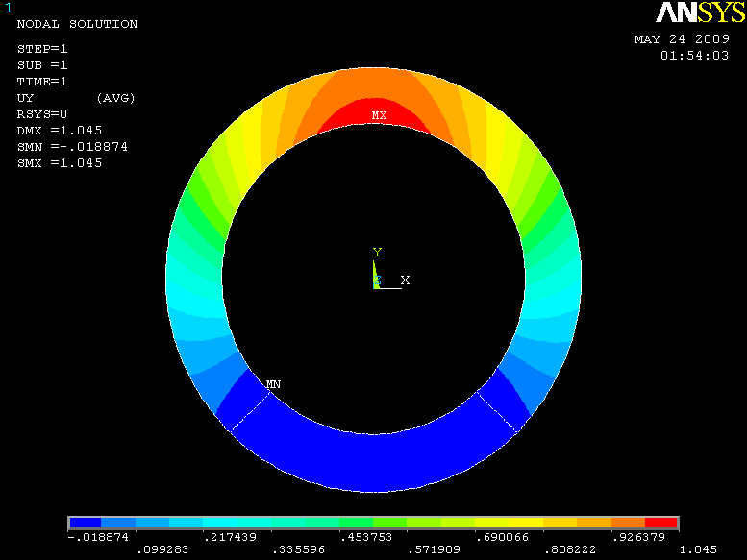Click the Y axis label of triad
Viewport: 747px width, 560px height.
[x=377, y=253]
